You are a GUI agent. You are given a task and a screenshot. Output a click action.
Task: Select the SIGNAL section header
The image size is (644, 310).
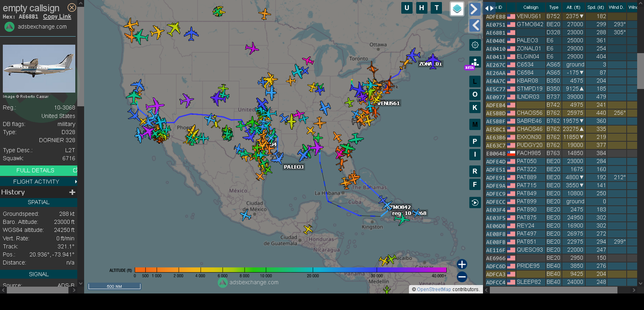coord(39,274)
